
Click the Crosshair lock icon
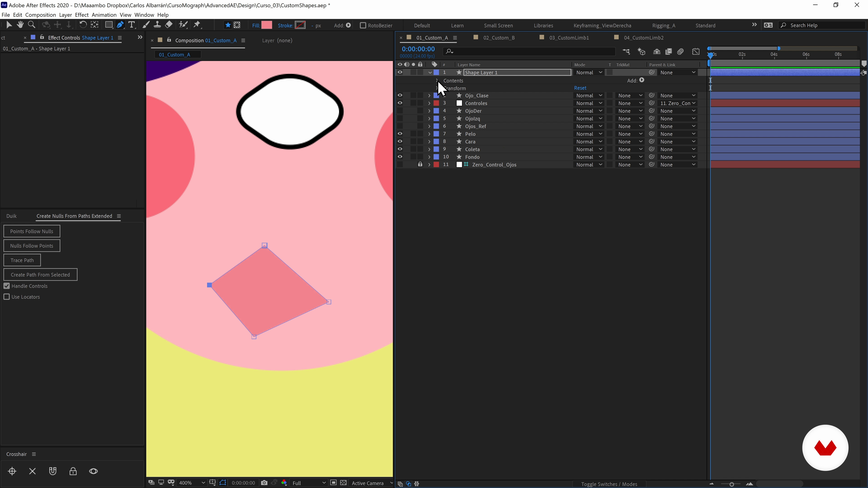pyautogui.click(x=73, y=471)
